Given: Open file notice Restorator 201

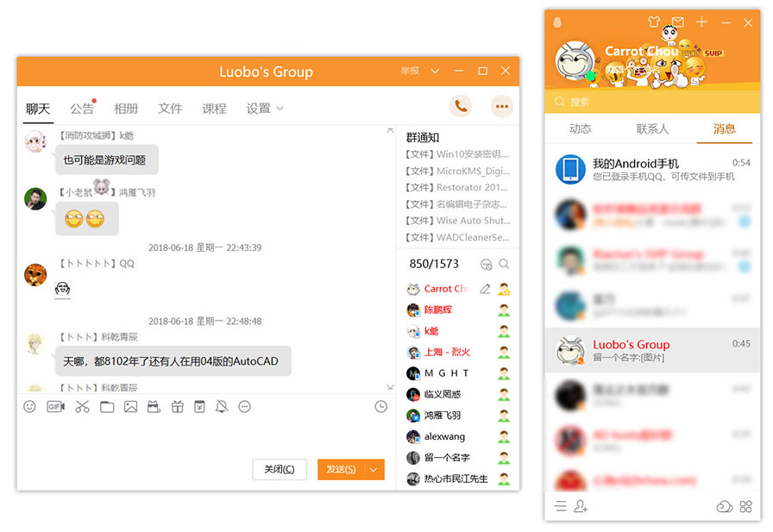Looking at the screenshot, I should (456, 188).
